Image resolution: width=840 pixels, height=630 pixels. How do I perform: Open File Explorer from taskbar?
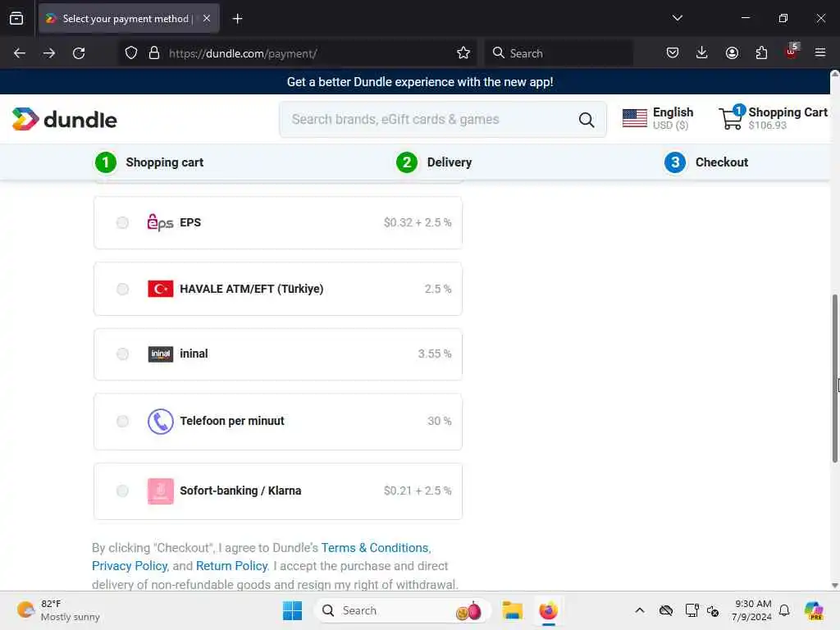coord(512,610)
